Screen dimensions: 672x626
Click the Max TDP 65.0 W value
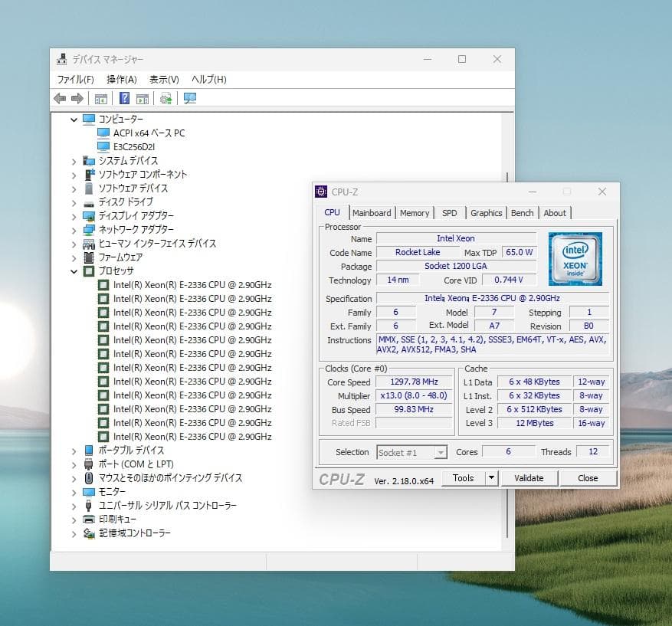519,252
